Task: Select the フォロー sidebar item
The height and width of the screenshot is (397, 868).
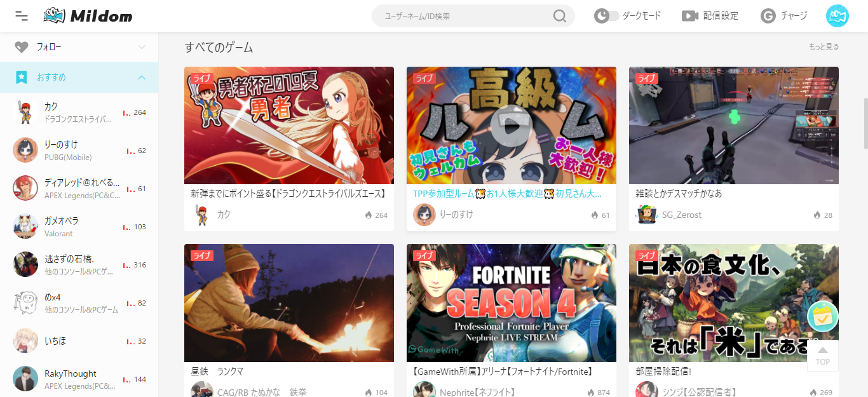Action: pyautogui.click(x=79, y=47)
